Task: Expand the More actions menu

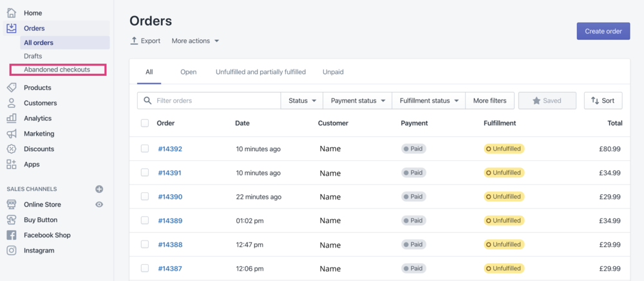Action: [195, 41]
